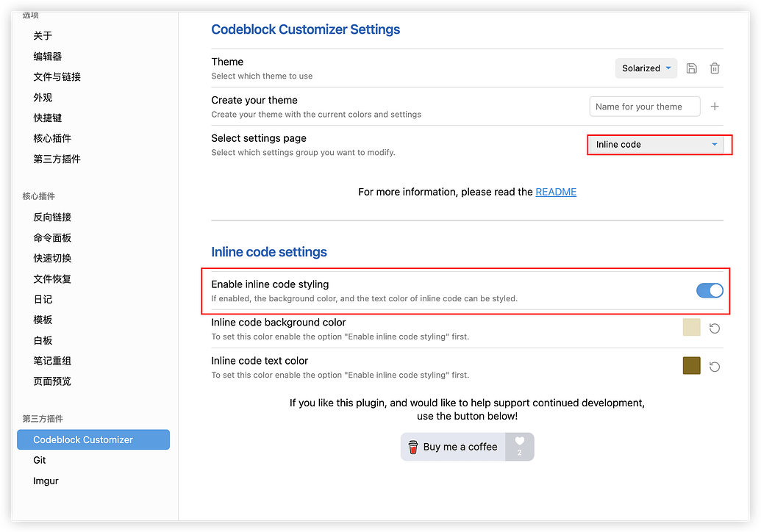
Task: Reset inline code background color
Action: [714, 328]
